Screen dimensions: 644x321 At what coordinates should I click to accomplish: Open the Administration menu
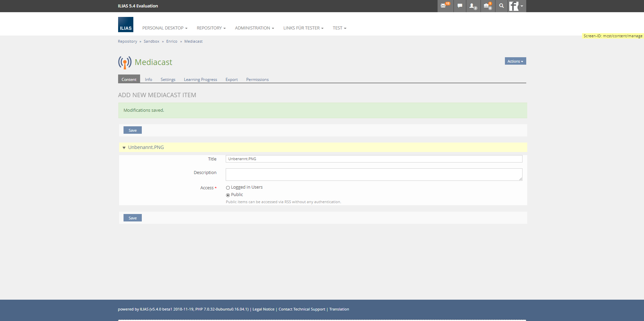coord(254,28)
